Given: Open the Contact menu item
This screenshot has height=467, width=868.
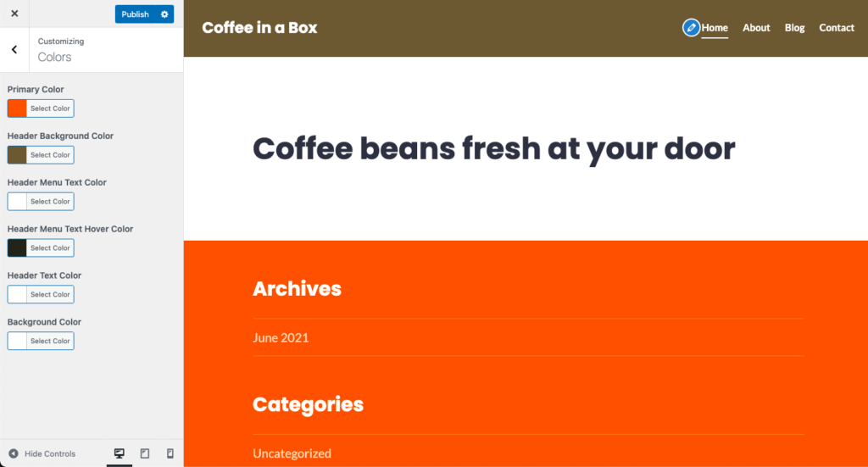Looking at the screenshot, I should [x=837, y=28].
